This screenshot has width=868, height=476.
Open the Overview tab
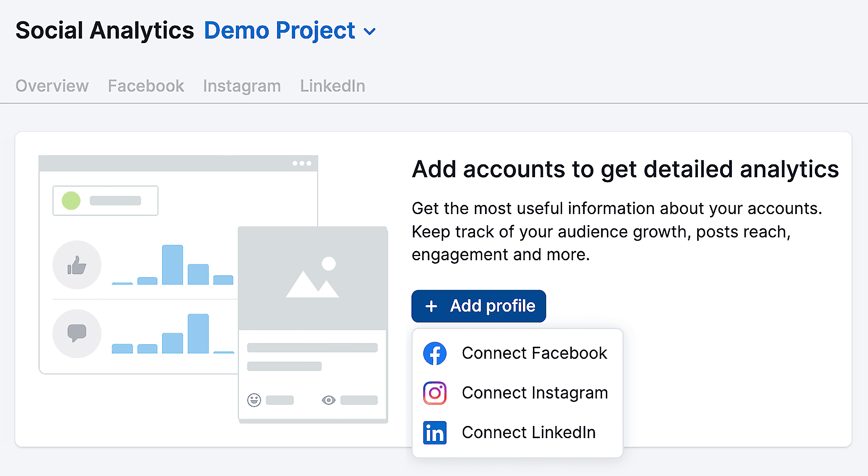52,86
